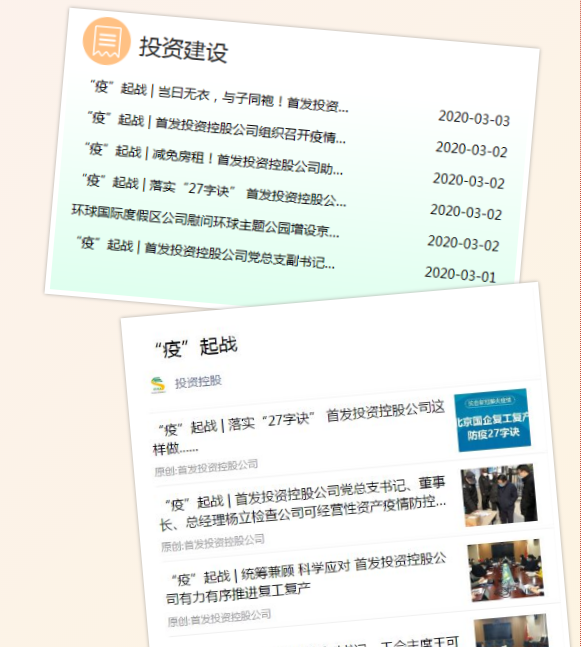
Task: Open the 减免房租 article link
Action: pyautogui.click(x=214, y=159)
